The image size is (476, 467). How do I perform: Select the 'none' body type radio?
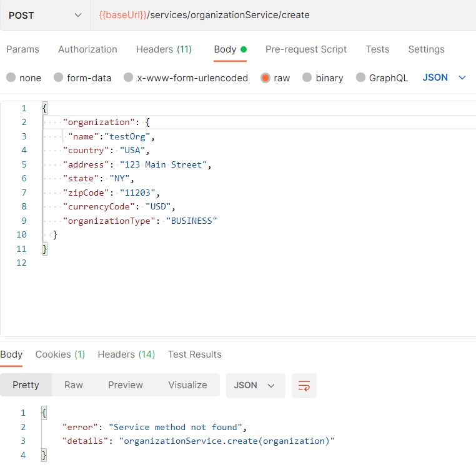pyautogui.click(x=11, y=78)
